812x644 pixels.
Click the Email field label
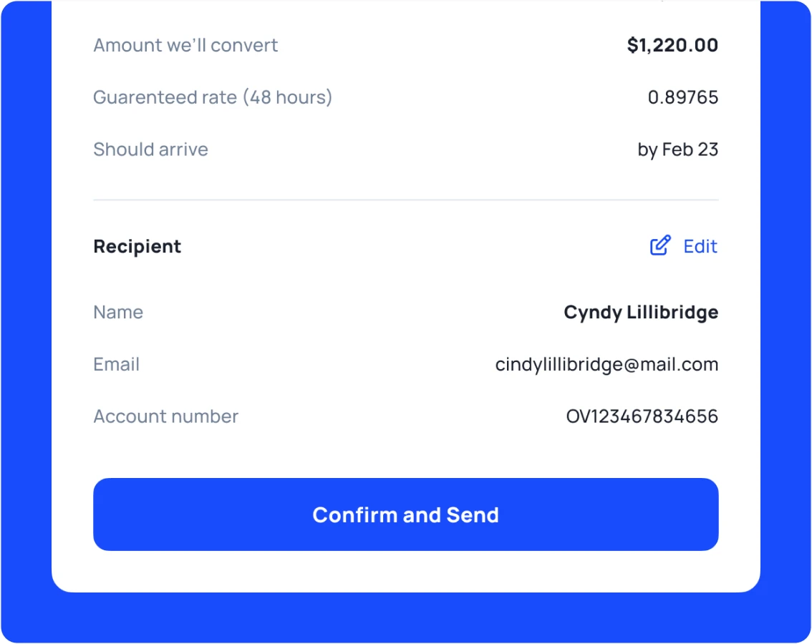(x=116, y=365)
